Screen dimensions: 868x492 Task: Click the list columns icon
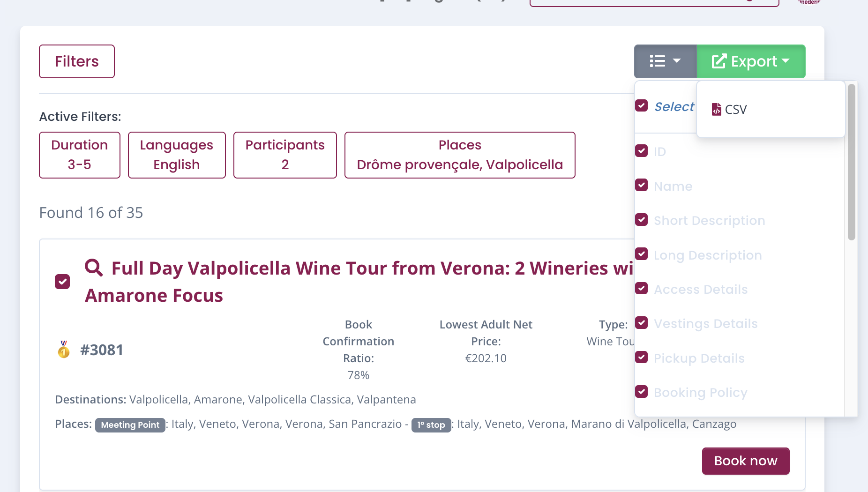point(657,61)
